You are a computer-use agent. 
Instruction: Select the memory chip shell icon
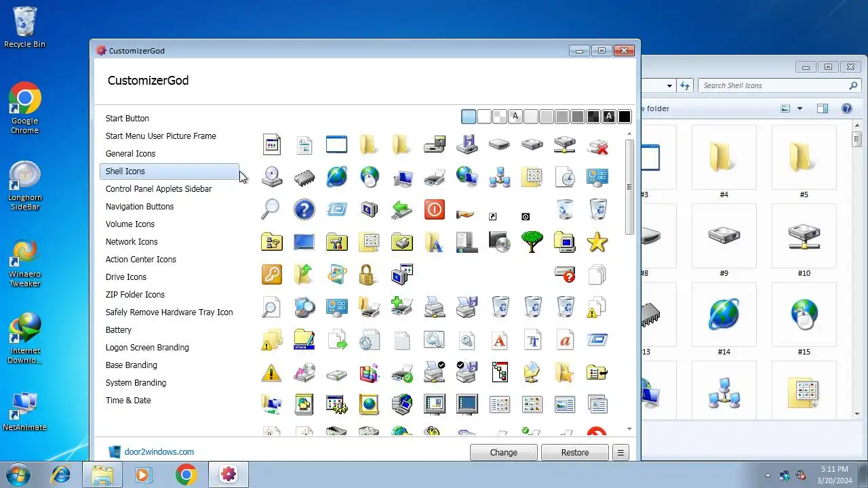(x=304, y=177)
